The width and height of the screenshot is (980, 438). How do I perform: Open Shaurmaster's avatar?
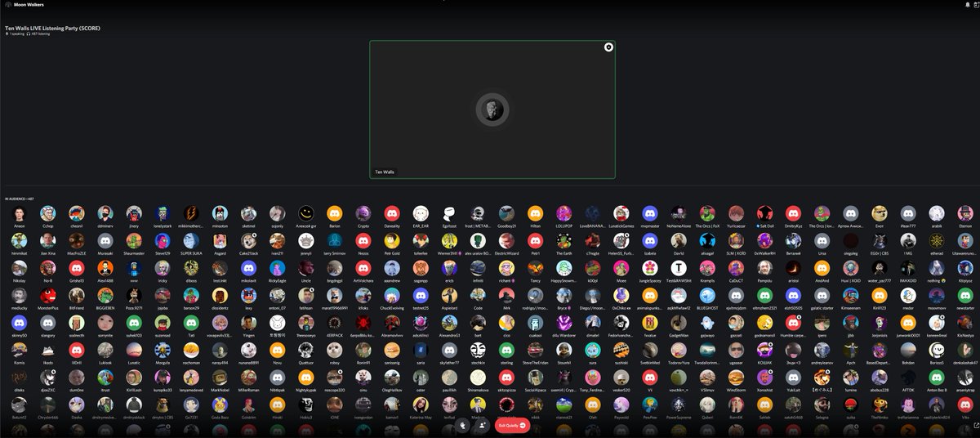coord(134,241)
